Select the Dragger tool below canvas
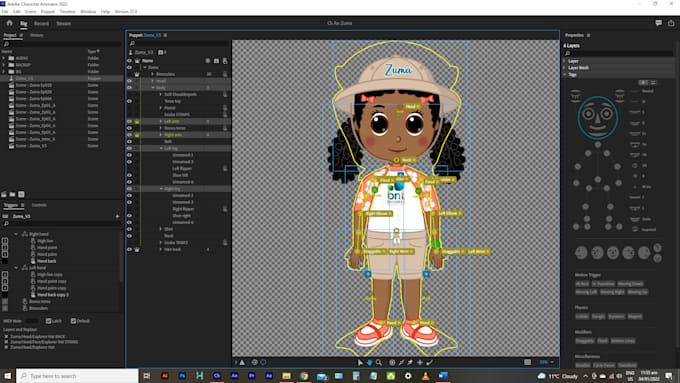The height and width of the screenshot is (383, 680). tap(392, 363)
